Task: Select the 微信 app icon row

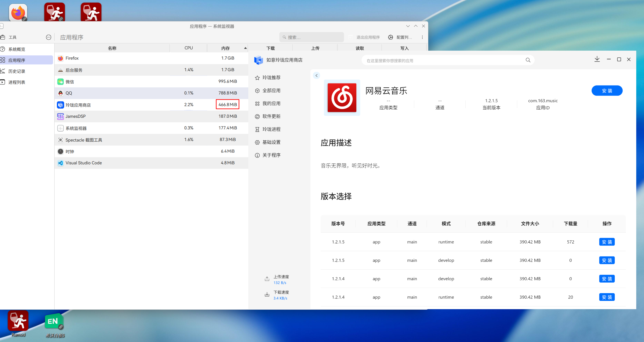Action: tap(61, 82)
